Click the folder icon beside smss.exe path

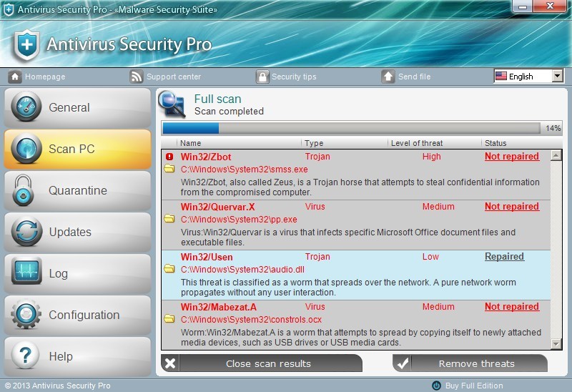(169, 170)
